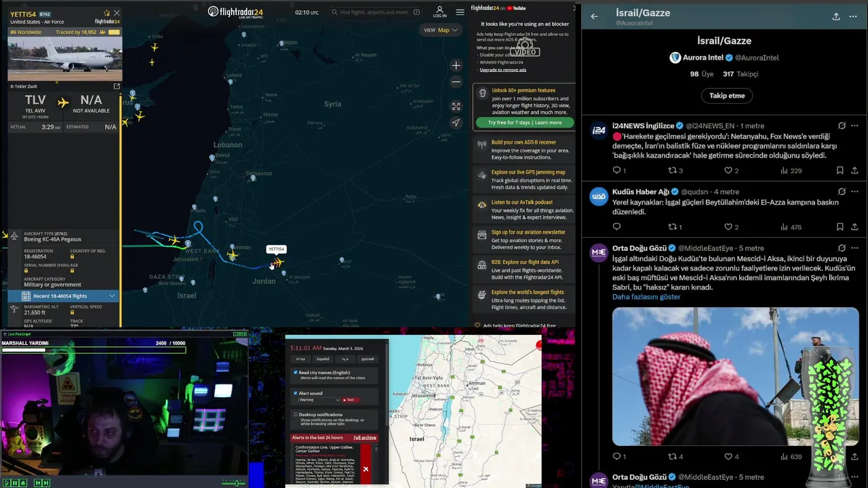Click the Flightradar24 search field
This screenshot has height=488, width=868.
(375, 12)
